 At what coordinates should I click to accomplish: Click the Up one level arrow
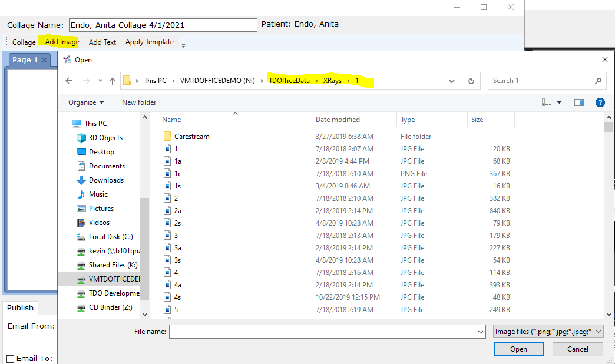click(112, 81)
